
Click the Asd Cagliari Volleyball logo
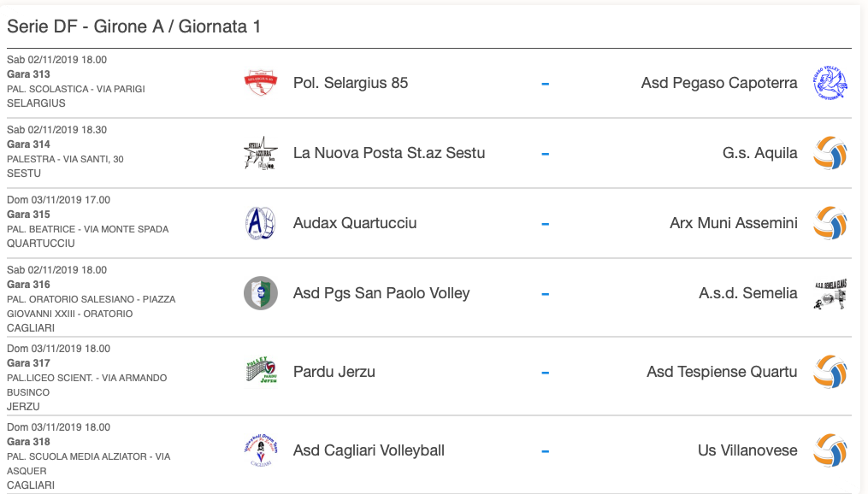[261, 450]
